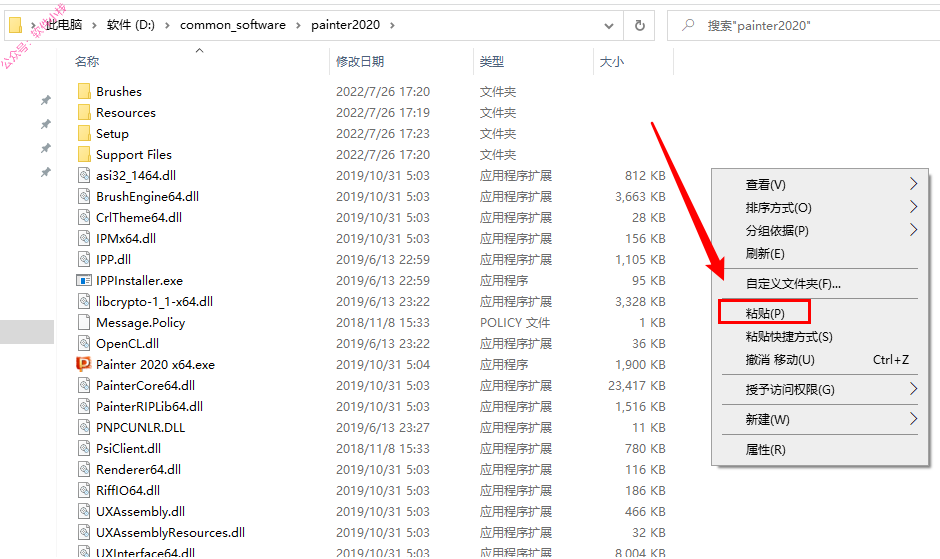Navigate to 软件 (D:) in breadcrumb
Screen dimensions: 940x559
pos(131,25)
